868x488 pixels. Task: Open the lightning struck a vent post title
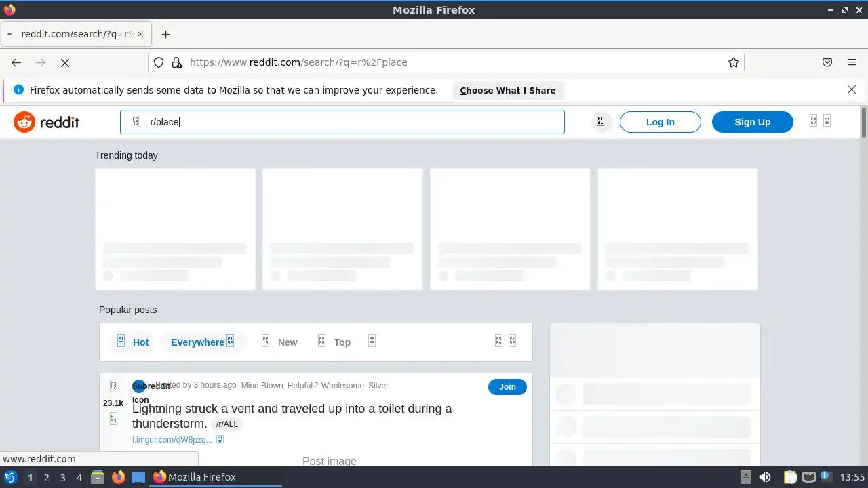click(x=292, y=416)
